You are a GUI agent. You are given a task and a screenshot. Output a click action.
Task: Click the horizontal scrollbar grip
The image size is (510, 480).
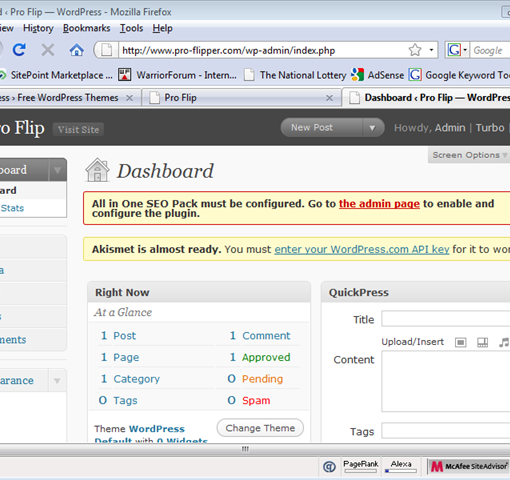point(245,449)
